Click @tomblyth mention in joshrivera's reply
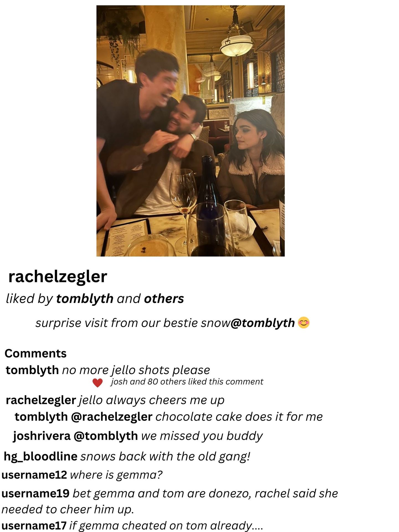Viewport: 399px width, 532px height. coord(106,436)
